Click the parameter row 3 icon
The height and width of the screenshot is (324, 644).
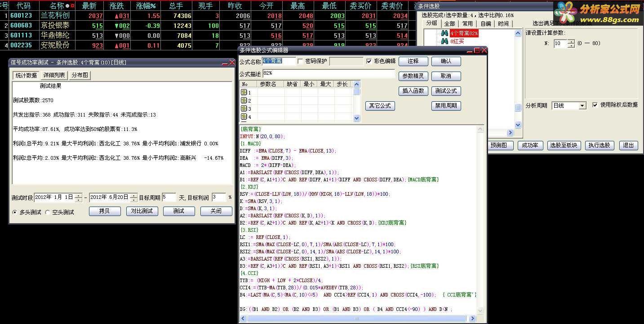click(x=244, y=108)
